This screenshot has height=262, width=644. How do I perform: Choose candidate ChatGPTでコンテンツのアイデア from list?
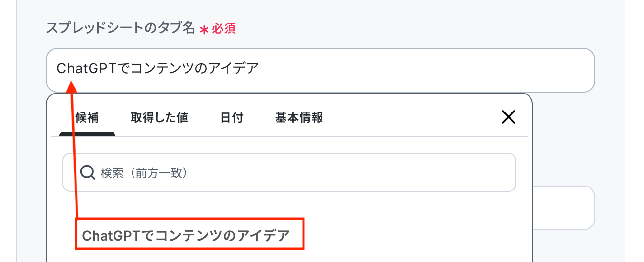pyautogui.click(x=186, y=236)
